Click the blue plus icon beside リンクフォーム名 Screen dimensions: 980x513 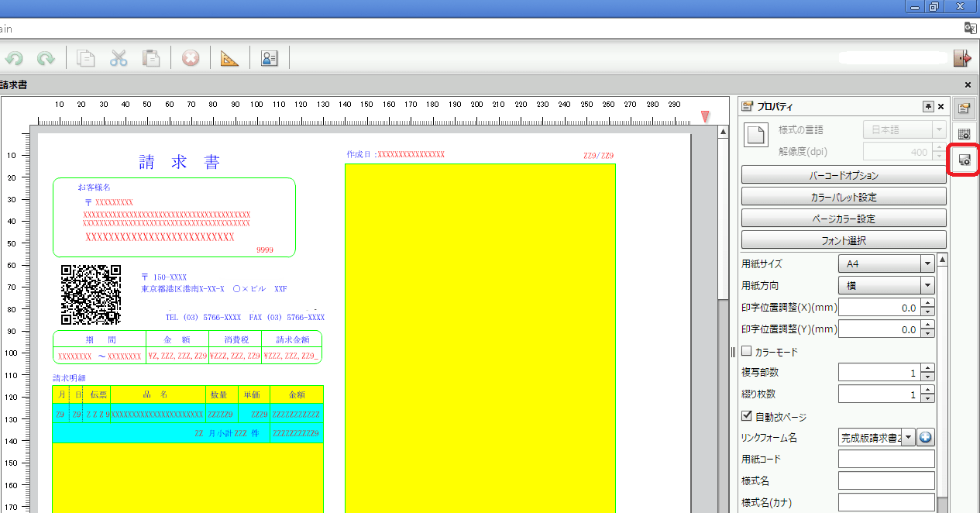tap(926, 438)
